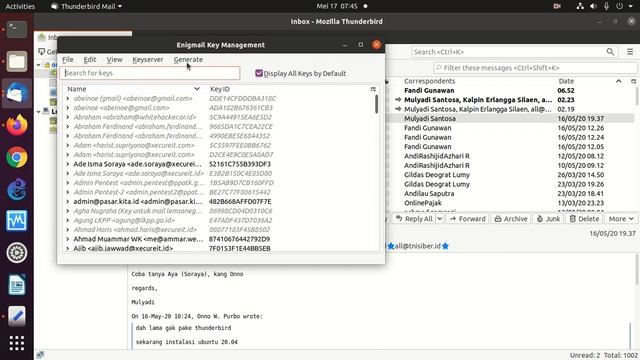Click the network status tray icon

click(x=580, y=6)
